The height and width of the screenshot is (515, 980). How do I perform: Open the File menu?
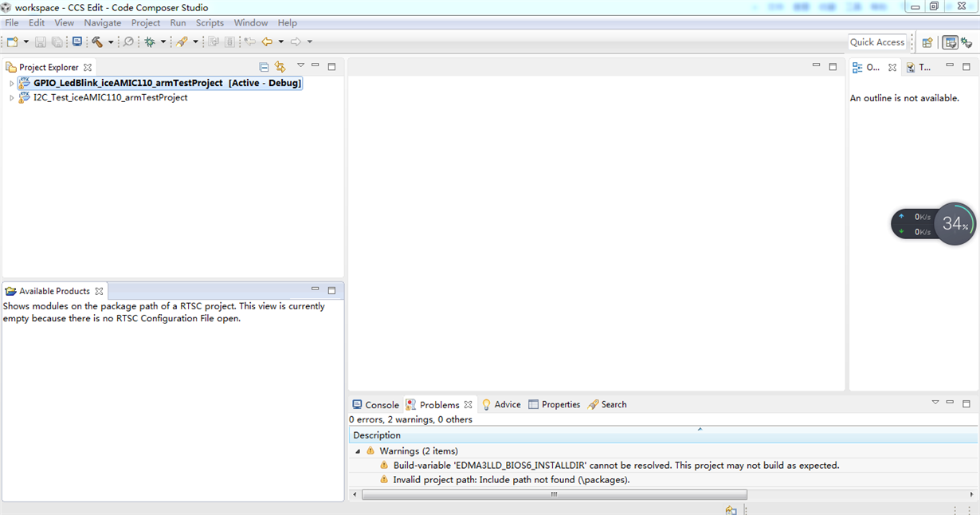[x=12, y=23]
